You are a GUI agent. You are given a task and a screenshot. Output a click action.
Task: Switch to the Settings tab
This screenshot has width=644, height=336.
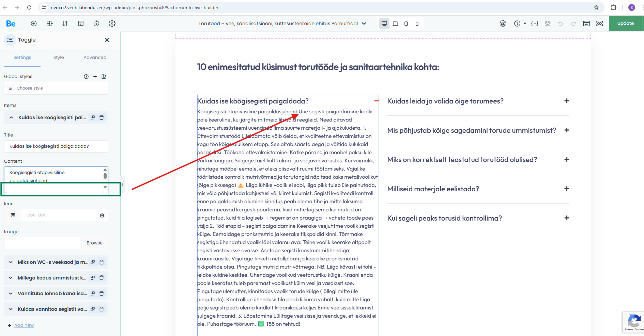pos(22,58)
